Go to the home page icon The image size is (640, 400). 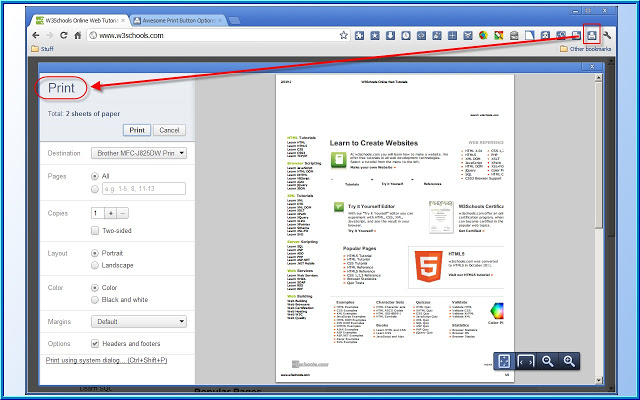pyautogui.click(x=78, y=36)
